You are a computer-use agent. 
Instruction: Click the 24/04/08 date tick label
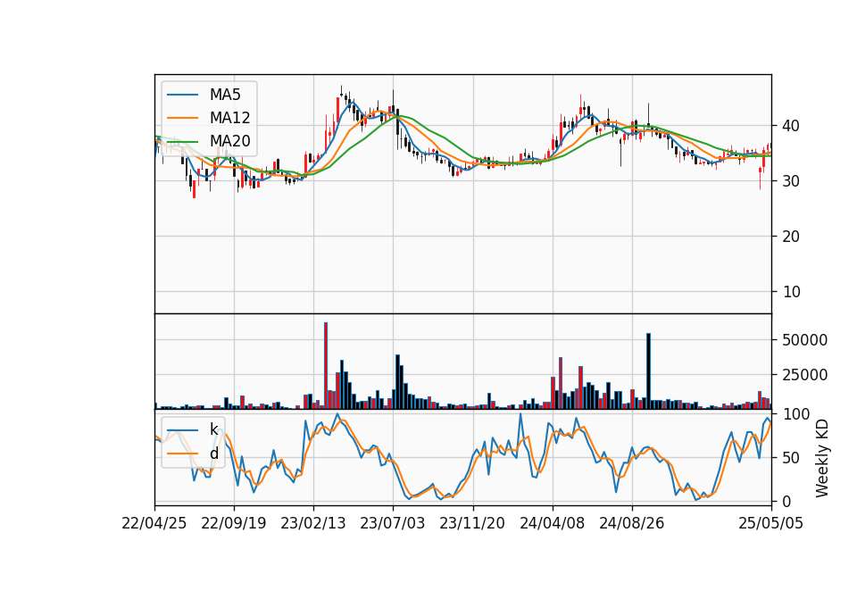click(552, 523)
